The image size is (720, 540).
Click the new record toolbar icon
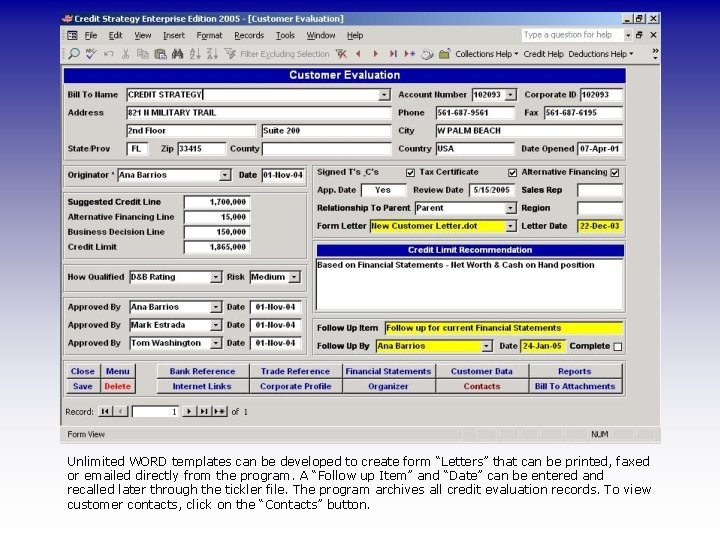coord(410,54)
